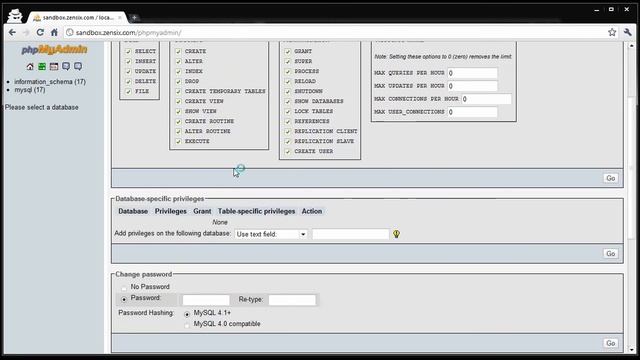Toggle the INSERT privilege checkbox
Image resolution: width=640 pixels, height=360 pixels.
tap(128, 61)
